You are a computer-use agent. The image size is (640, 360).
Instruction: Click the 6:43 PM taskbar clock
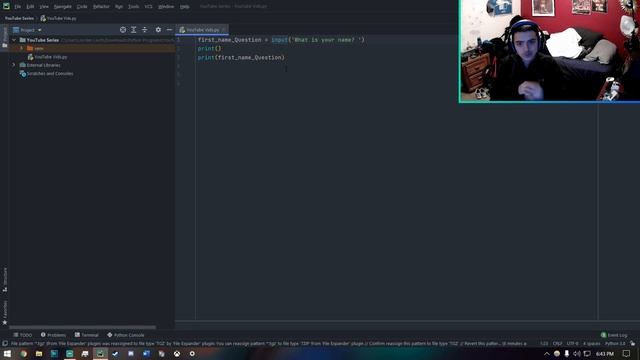[605, 354]
